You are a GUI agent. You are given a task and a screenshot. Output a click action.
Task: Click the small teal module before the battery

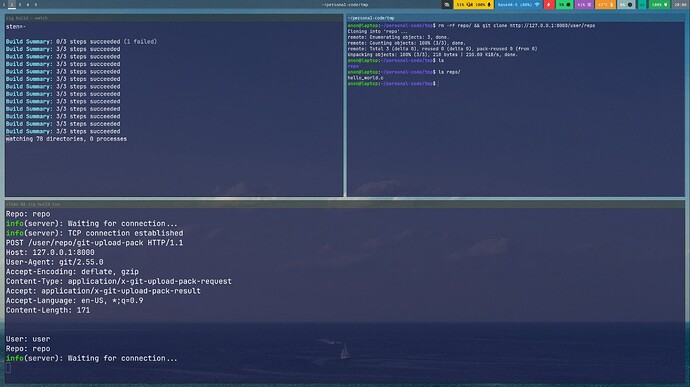click(x=642, y=4)
